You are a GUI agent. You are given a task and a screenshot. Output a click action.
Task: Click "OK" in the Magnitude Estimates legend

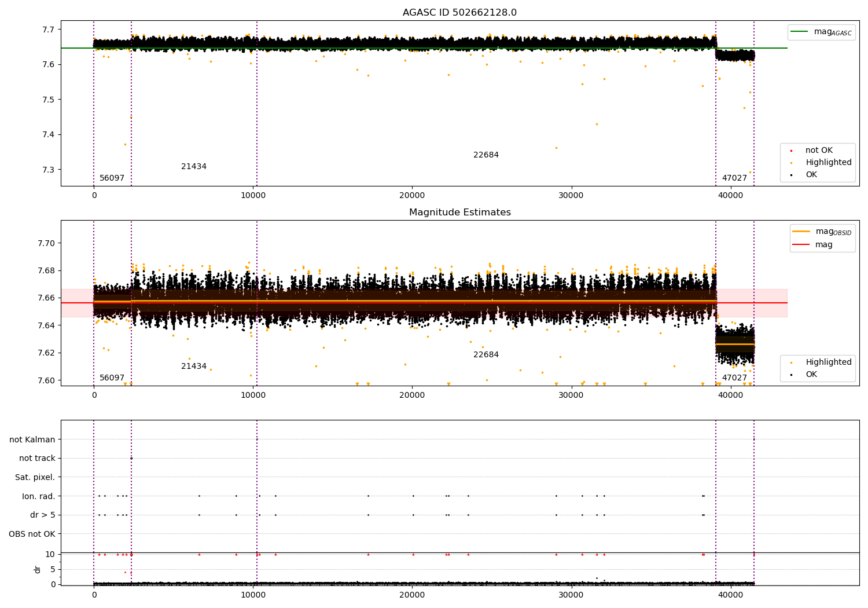tap(811, 375)
